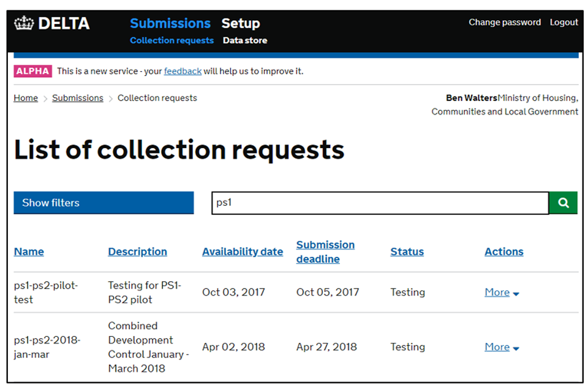The image size is (588, 392).
Task: Click Home in the breadcrumb
Action: [x=26, y=98]
